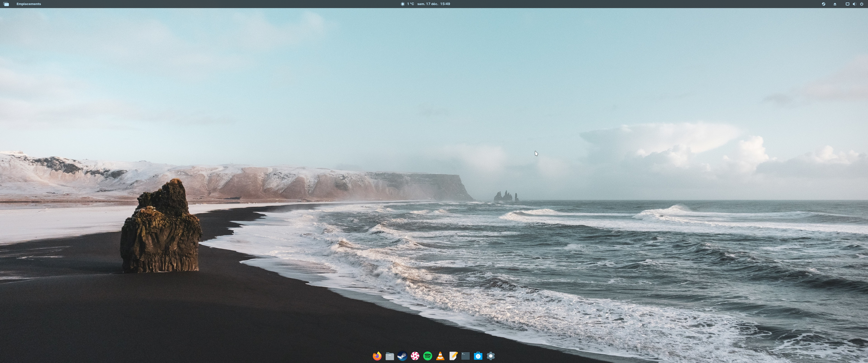Open the Emplacements menu
This screenshot has width=868, height=363.
click(x=29, y=4)
